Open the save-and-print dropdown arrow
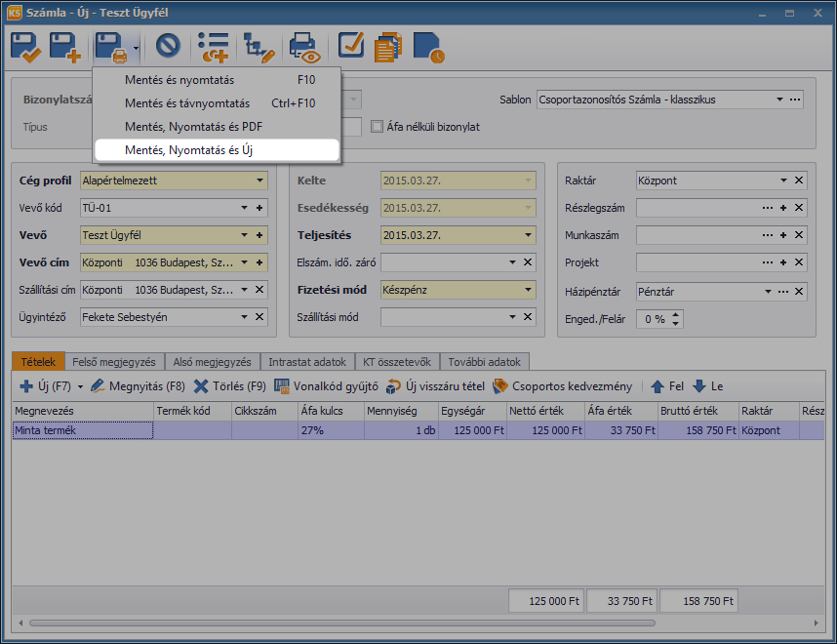The width and height of the screenshot is (837, 644). (x=137, y=48)
